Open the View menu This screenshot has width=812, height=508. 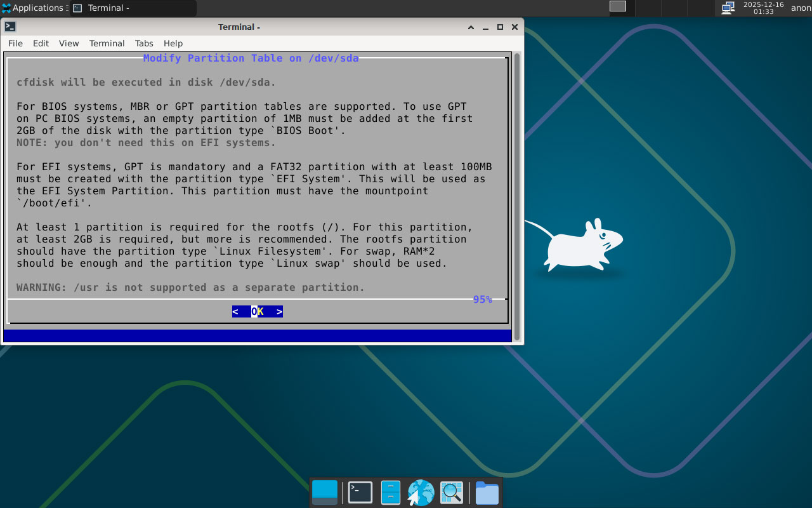tap(69, 43)
